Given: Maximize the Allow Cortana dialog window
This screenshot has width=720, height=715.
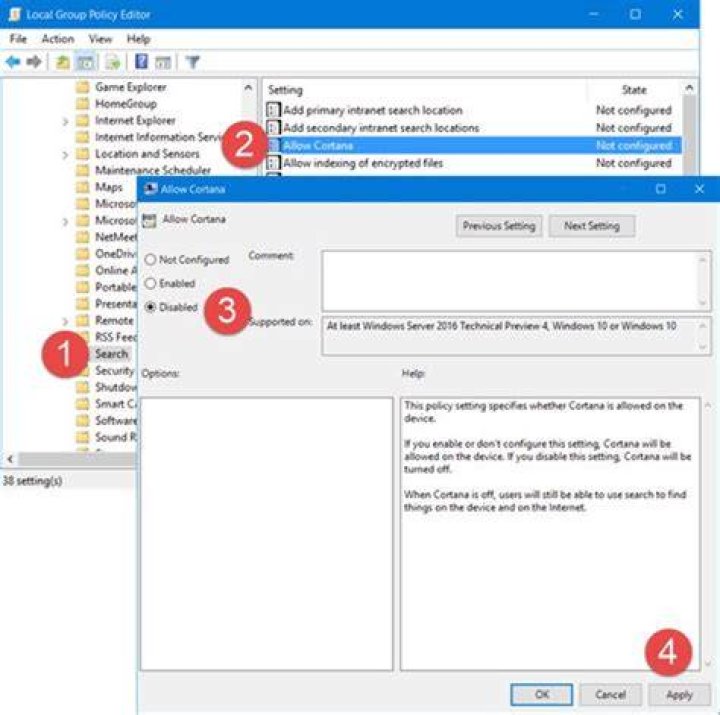Looking at the screenshot, I should 661,189.
